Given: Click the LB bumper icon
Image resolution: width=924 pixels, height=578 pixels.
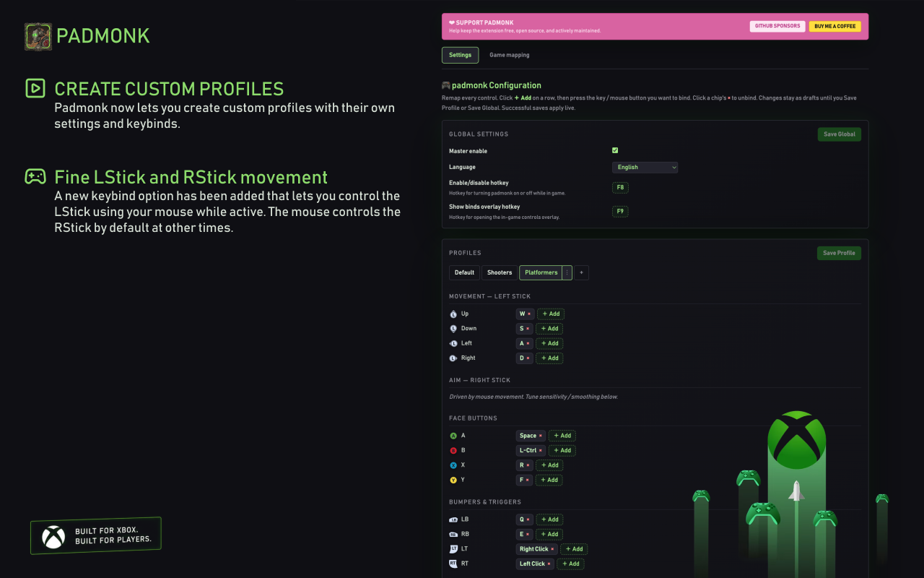Looking at the screenshot, I should click(453, 519).
